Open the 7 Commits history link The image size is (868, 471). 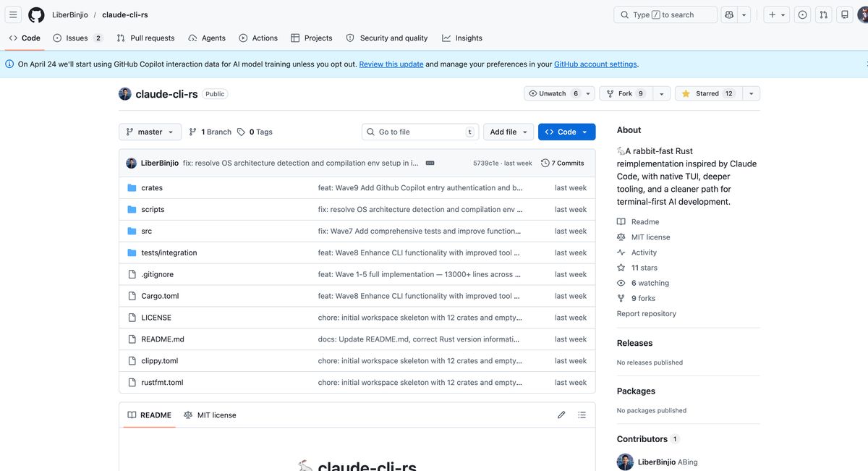(563, 164)
